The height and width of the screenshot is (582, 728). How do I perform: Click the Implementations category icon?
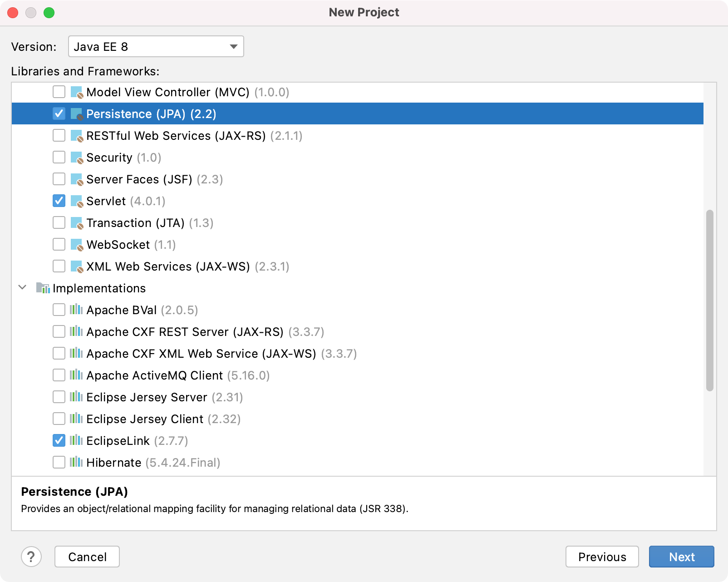(x=43, y=288)
